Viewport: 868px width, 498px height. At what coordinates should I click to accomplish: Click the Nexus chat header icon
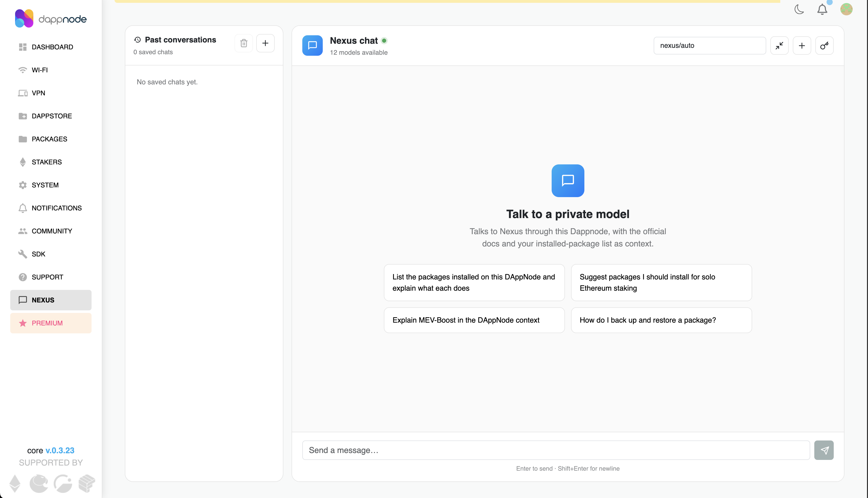pyautogui.click(x=312, y=46)
